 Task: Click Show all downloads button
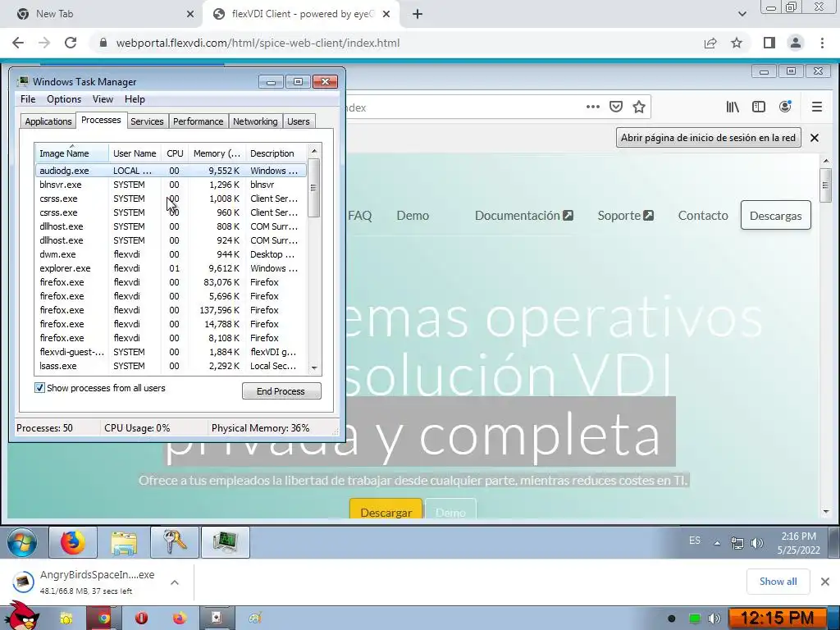pos(778,582)
